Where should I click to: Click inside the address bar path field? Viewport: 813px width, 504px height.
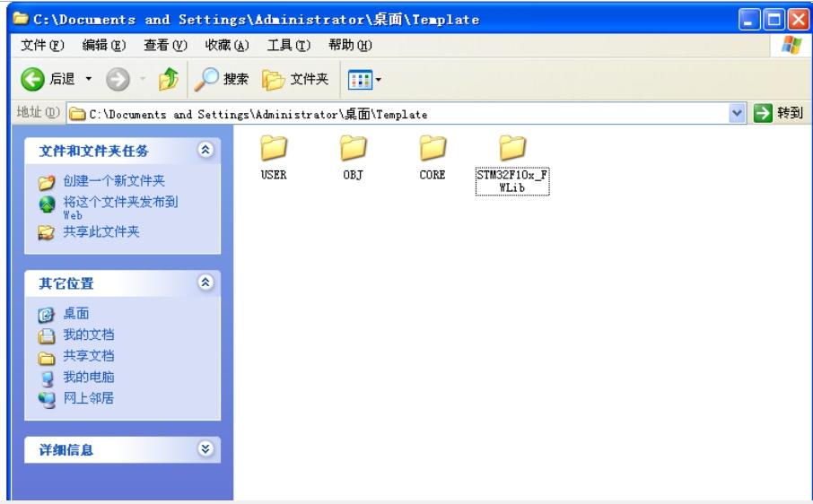(404, 114)
